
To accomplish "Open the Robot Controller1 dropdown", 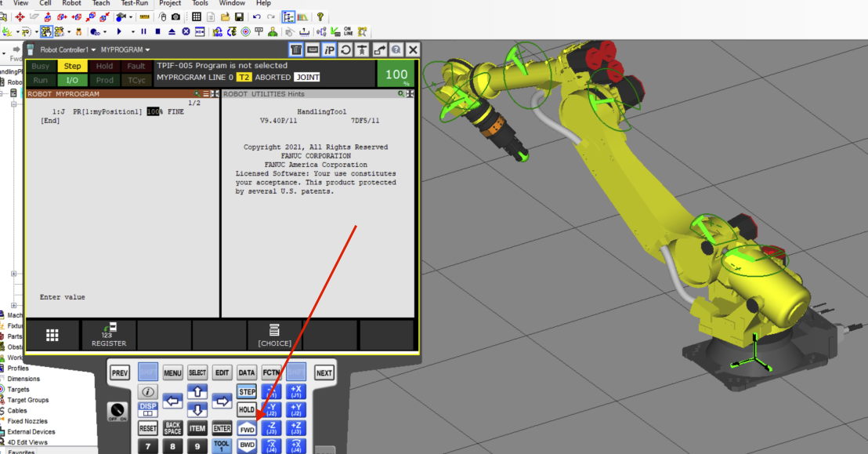I will click(67, 50).
